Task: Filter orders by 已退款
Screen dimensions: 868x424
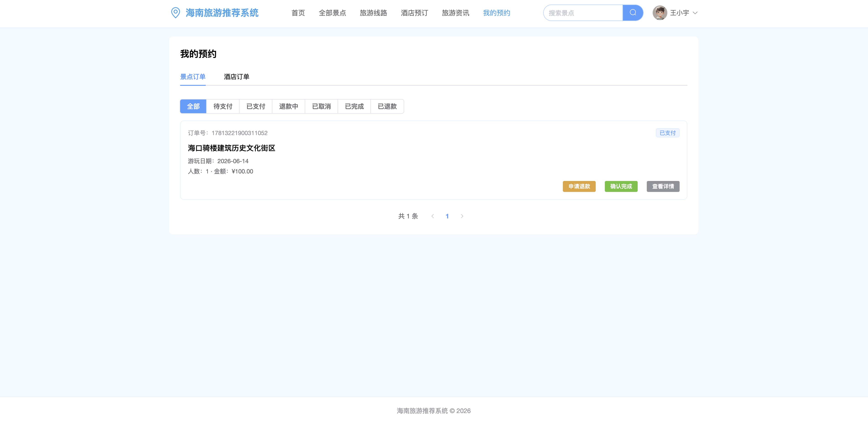Action: pos(387,107)
